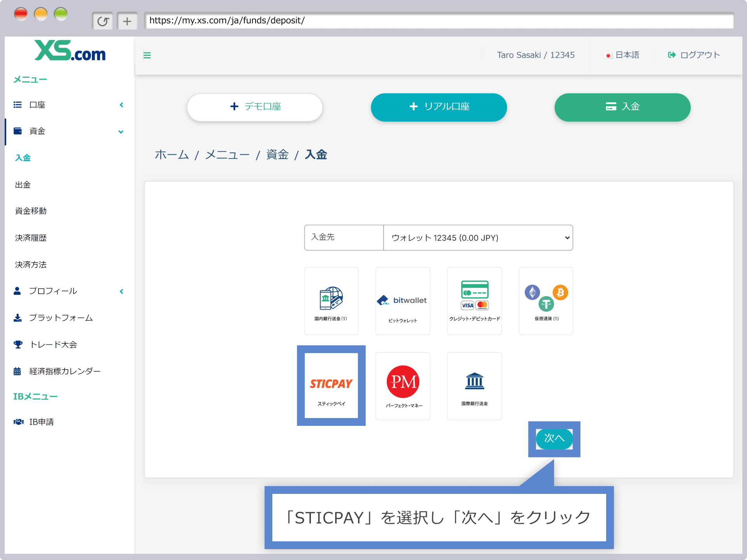
Task: Click the IB申請 handshake icon
Action: 18,422
